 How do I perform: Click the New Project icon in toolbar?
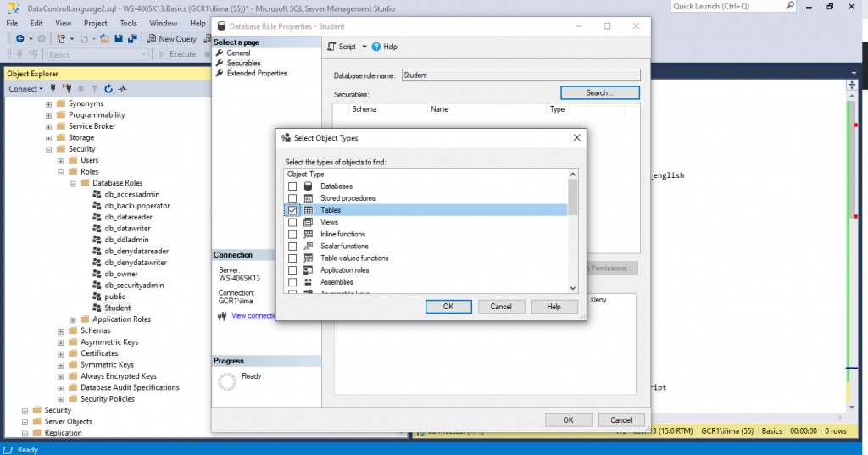coord(61,39)
